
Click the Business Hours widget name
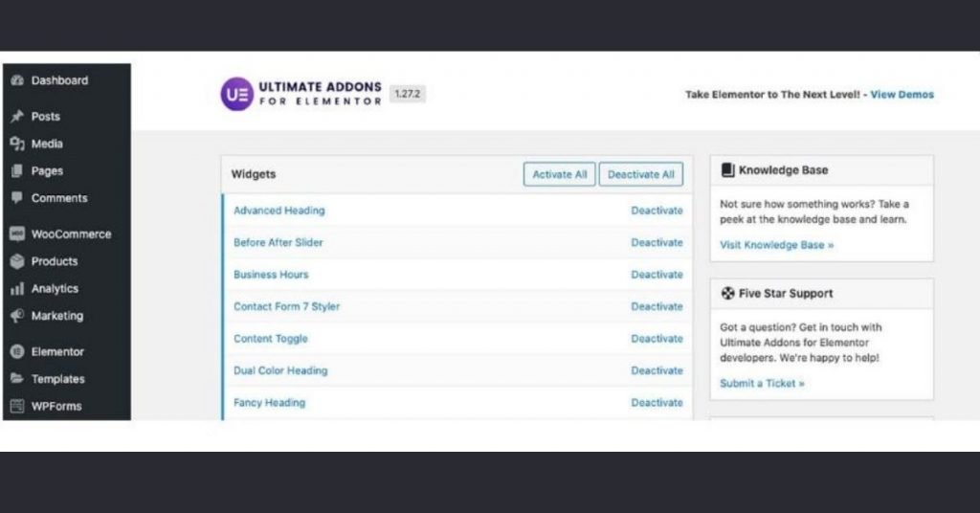click(x=271, y=275)
